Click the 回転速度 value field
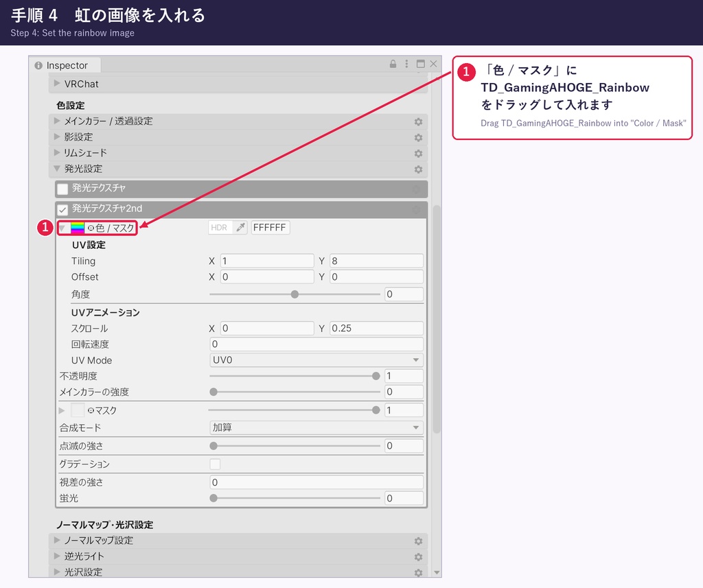 tap(316, 344)
